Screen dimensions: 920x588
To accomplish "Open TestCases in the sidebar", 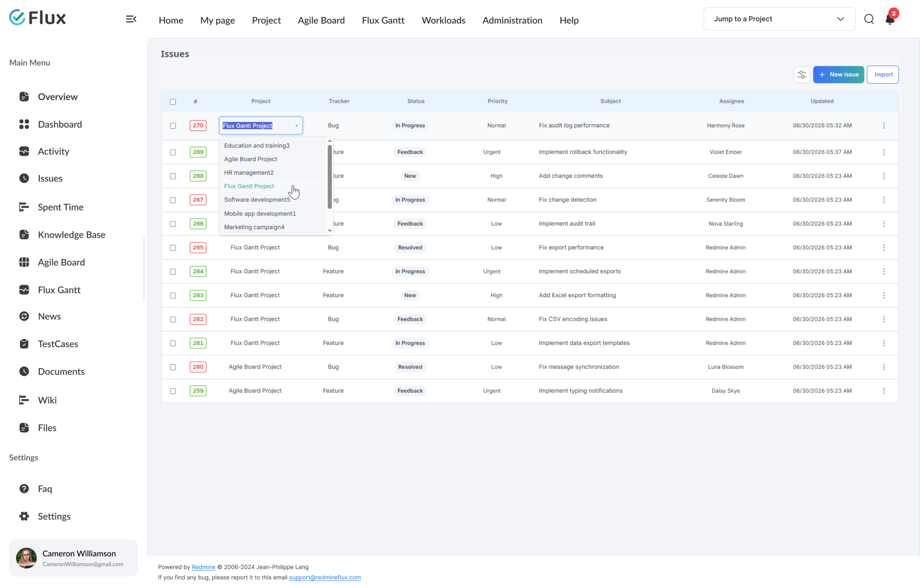I will pyautogui.click(x=58, y=344).
